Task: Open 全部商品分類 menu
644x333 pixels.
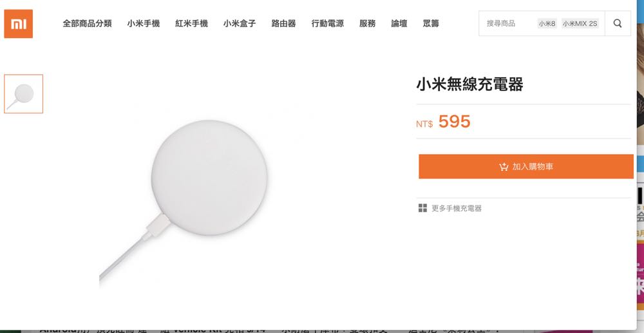Action: [x=87, y=24]
